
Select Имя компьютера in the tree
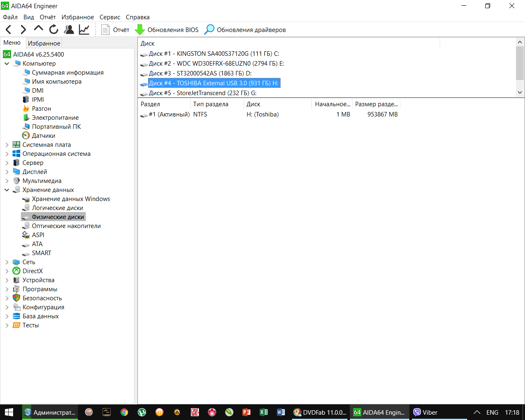click(x=57, y=82)
